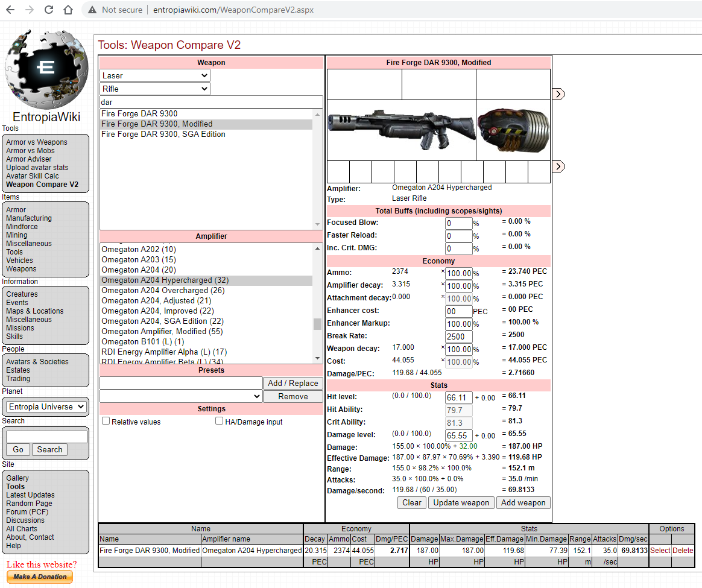Select Omegaton A204 Overcharged (26) amplifier
Screen dimensions: 702x588
[206, 291]
